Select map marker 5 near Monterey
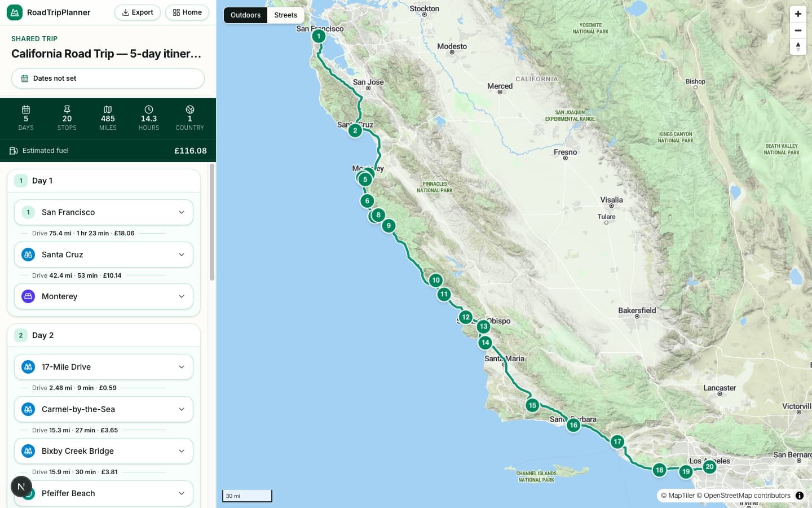 click(365, 179)
